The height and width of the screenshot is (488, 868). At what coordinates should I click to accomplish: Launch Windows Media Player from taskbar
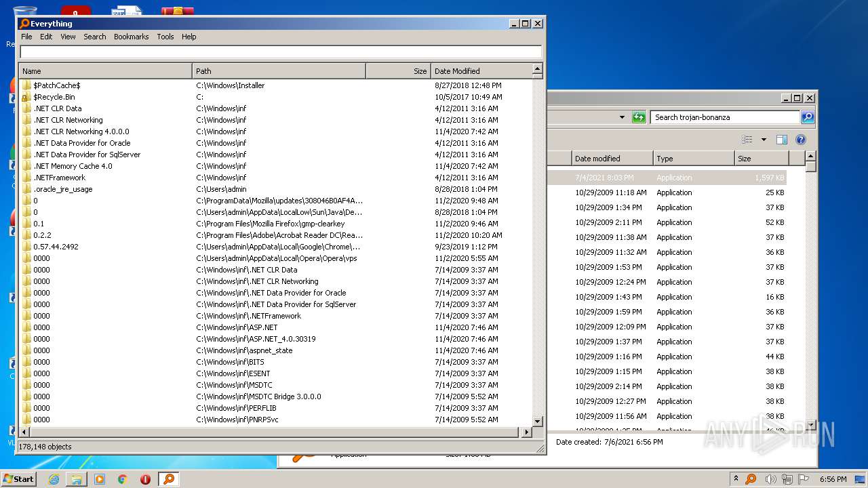pyautogui.click(x=100, y=479)
